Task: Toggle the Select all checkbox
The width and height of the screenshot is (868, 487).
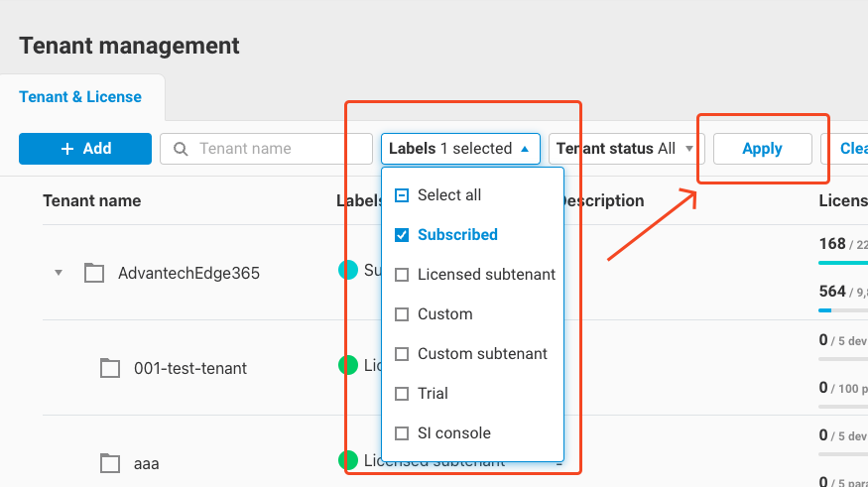Action: point(402,195)
